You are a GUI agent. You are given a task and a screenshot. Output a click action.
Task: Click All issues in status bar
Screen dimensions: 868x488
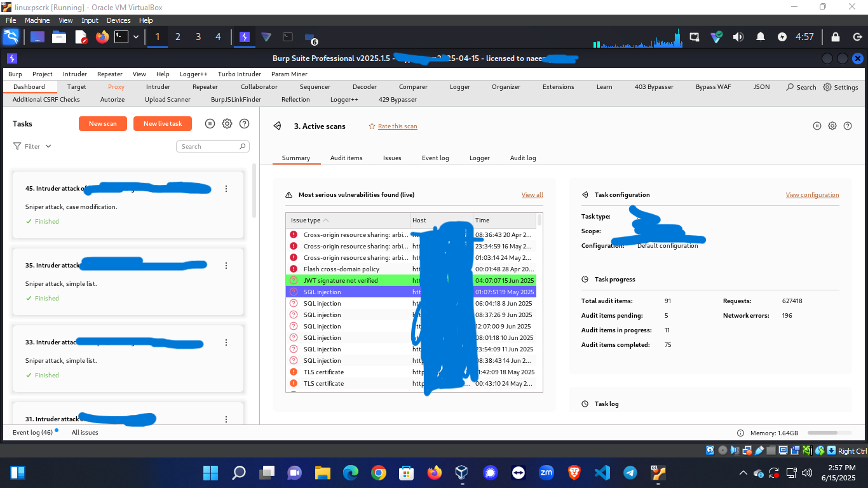point(85,432)
